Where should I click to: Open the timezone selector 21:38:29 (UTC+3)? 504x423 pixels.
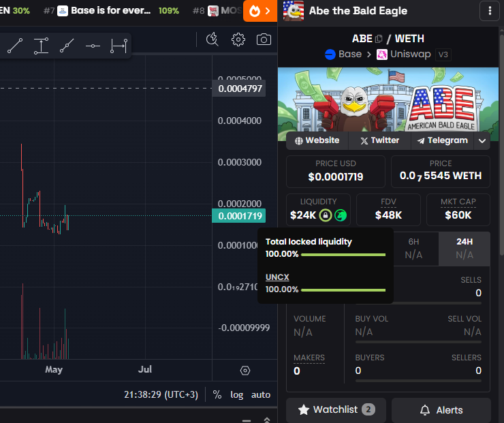pos(161,394)
